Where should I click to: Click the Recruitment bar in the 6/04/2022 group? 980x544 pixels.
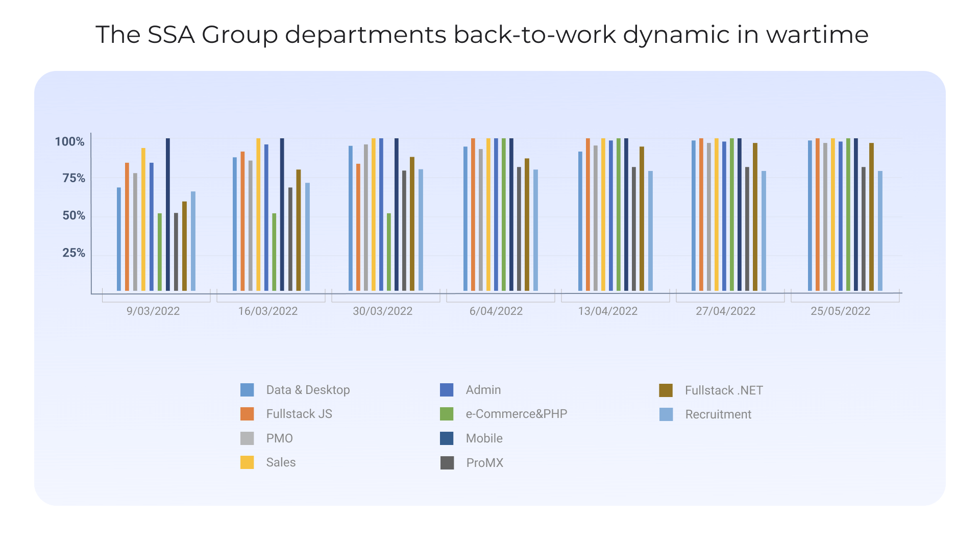(535, 230)
